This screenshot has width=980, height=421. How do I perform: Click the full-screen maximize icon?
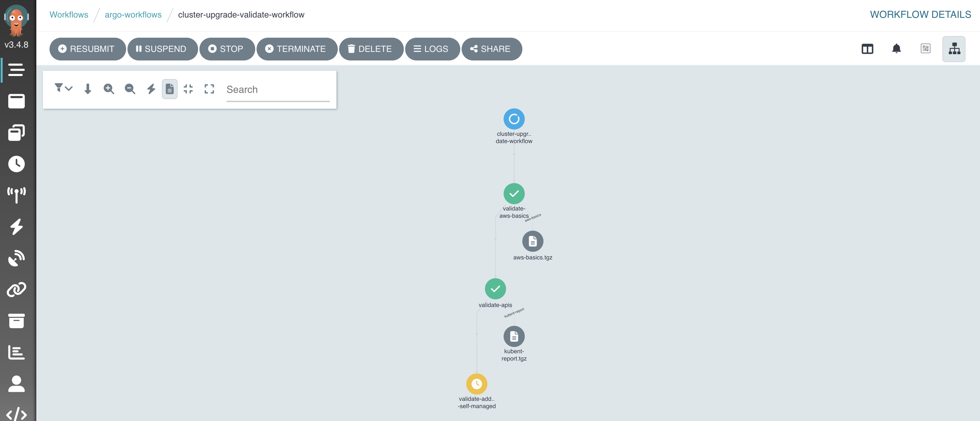click(x=209, y=89)
